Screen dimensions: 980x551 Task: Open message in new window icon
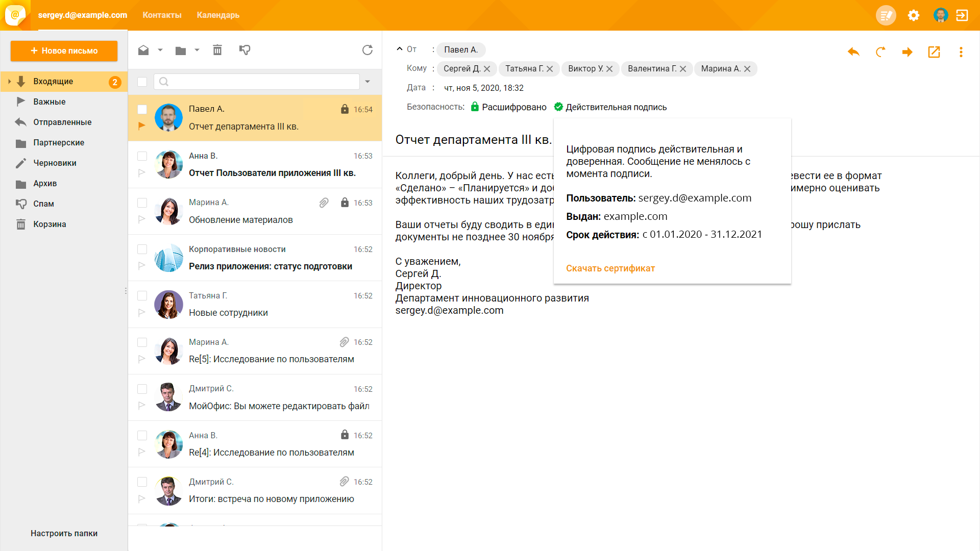coord(934,52)
